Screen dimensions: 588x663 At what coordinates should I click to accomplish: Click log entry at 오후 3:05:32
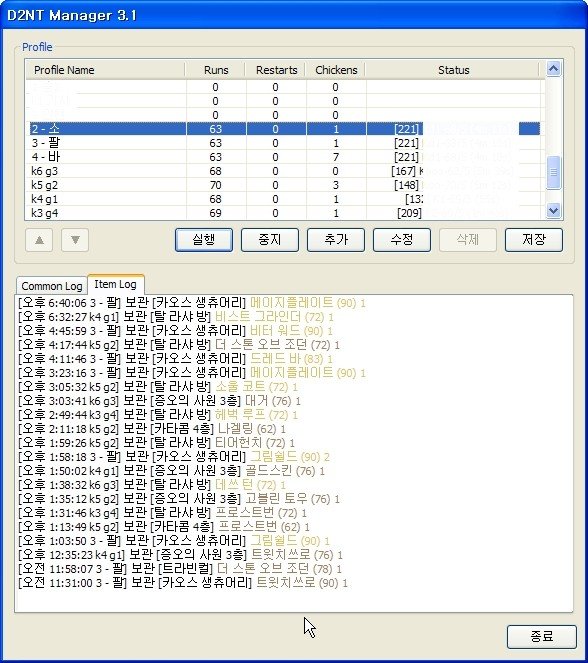(x=158, y=386)
